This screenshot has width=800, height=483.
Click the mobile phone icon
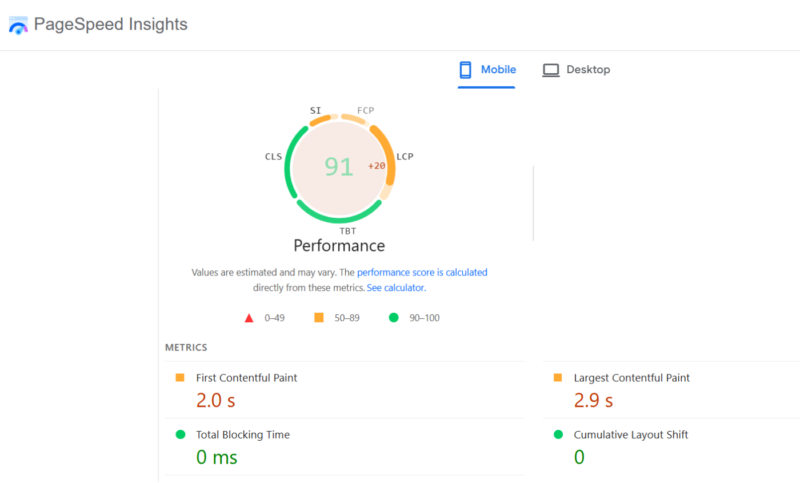click(465, 70)
